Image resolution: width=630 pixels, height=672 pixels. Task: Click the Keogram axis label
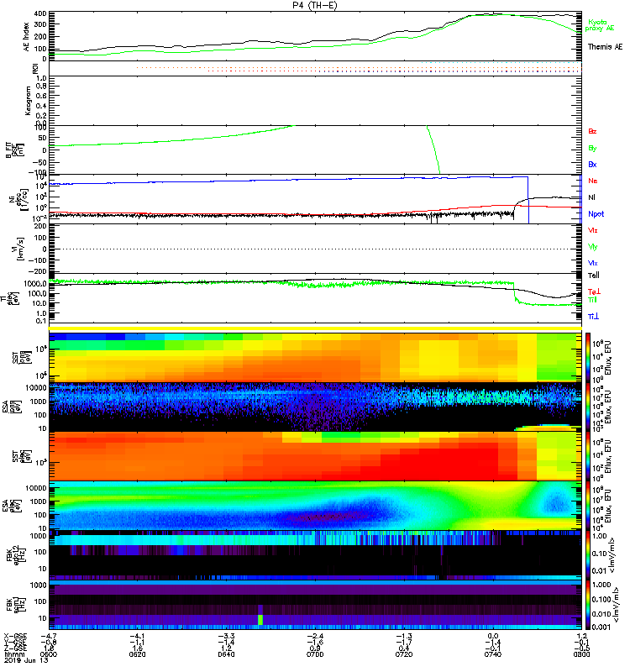click(x=28, y=101)
